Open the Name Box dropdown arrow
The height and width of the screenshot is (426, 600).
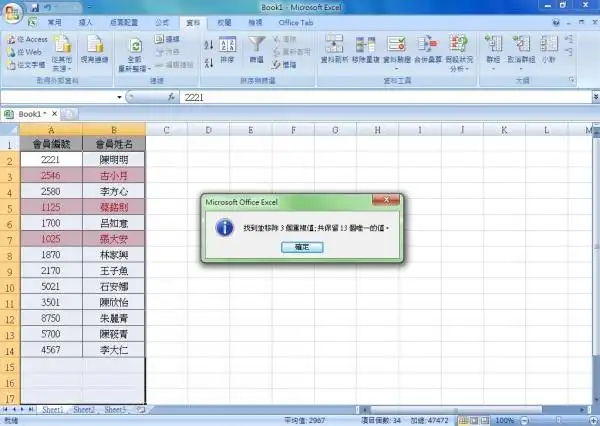tap(119, 97)
